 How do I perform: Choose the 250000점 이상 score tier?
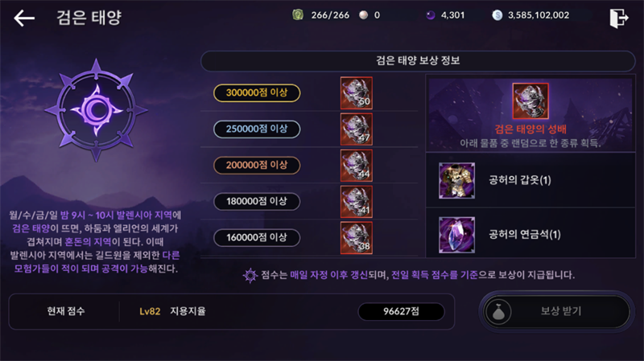tap(257, 129)
